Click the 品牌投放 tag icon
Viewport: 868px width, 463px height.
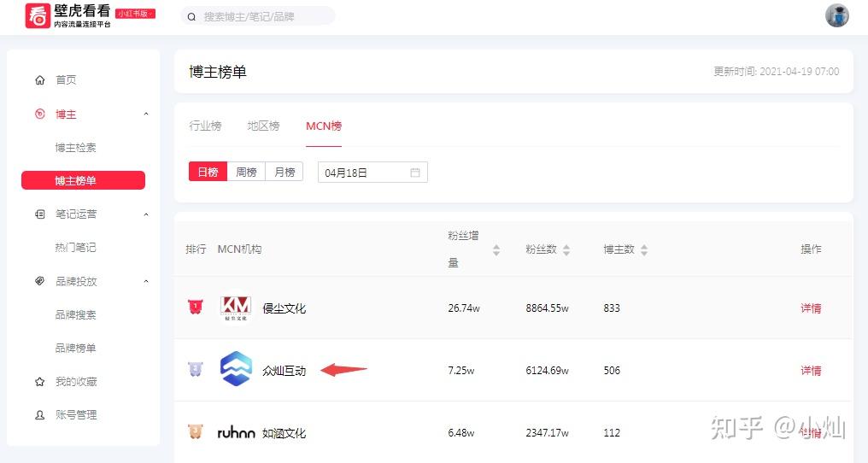40,281
